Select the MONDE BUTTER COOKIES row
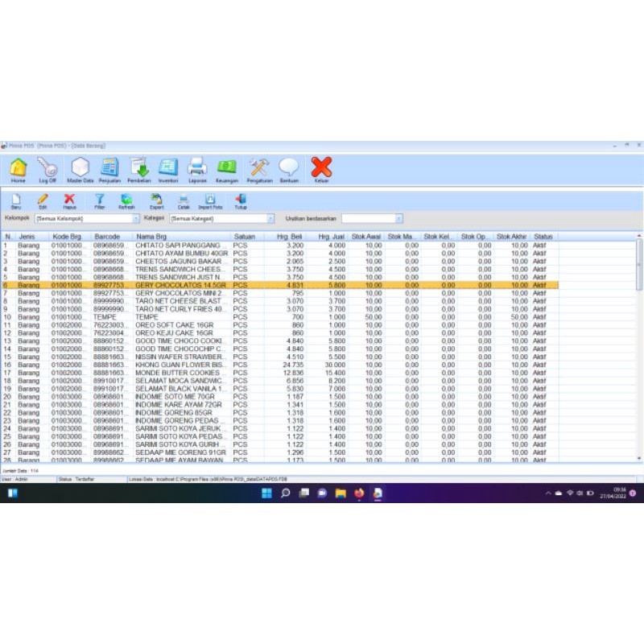The image size is (644, 644). coord(279,373)
